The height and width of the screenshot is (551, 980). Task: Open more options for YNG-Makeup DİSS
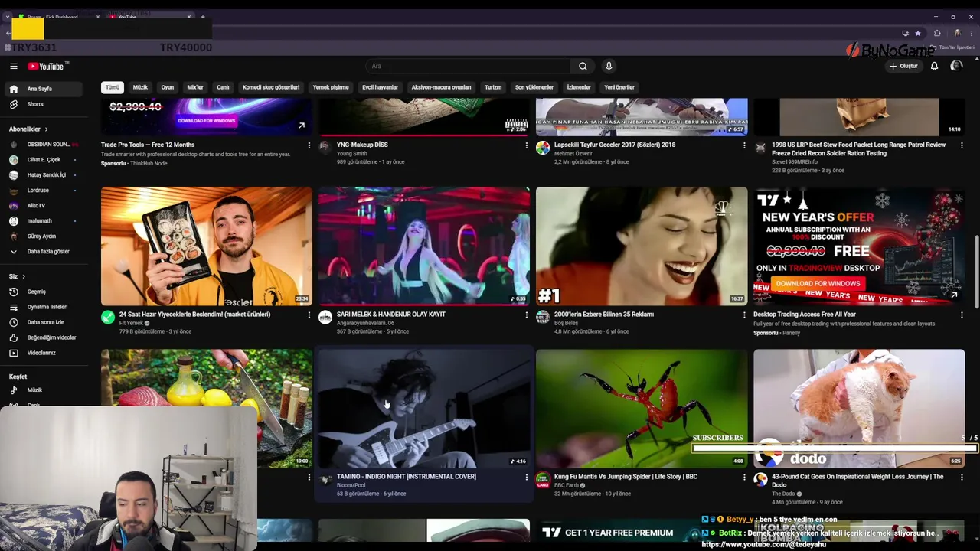coord(526,145)
